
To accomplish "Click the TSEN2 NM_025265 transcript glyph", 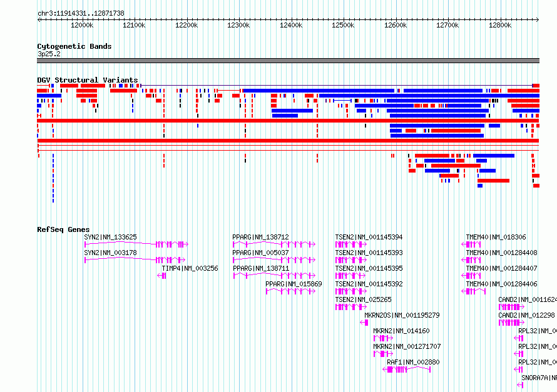I will tap(351, 307).
